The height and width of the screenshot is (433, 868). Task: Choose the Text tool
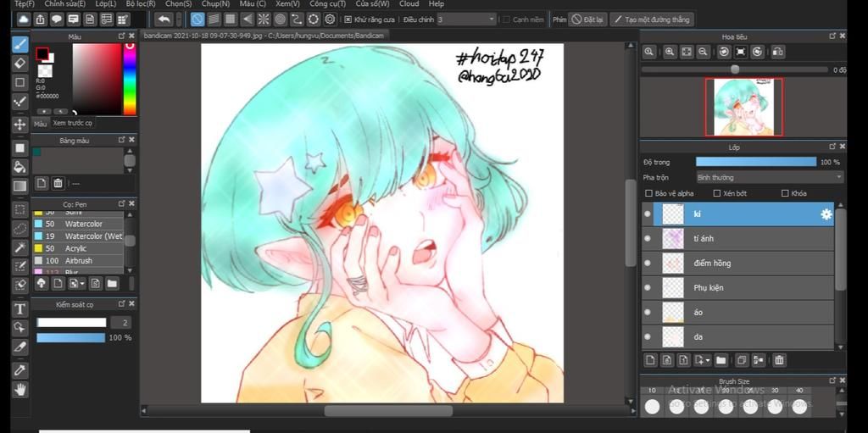(x=20, y=308)
